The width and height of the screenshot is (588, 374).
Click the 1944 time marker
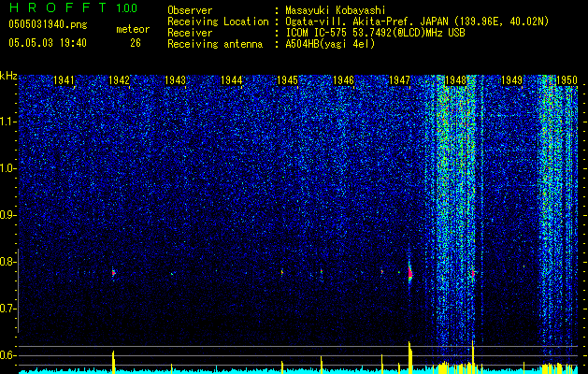click(232, 80)
